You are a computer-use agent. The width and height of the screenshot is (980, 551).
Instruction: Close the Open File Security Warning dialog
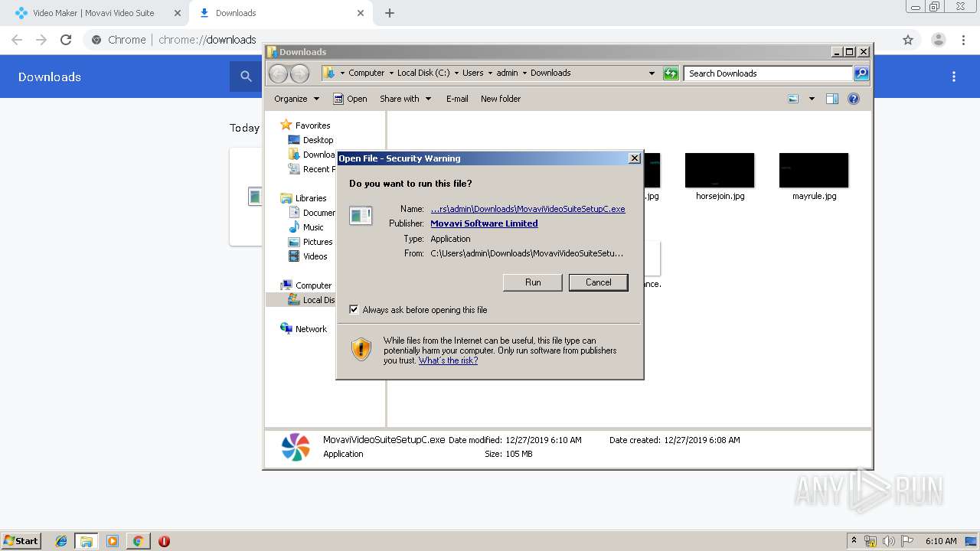pyautogui.click(x=634, y=158)
